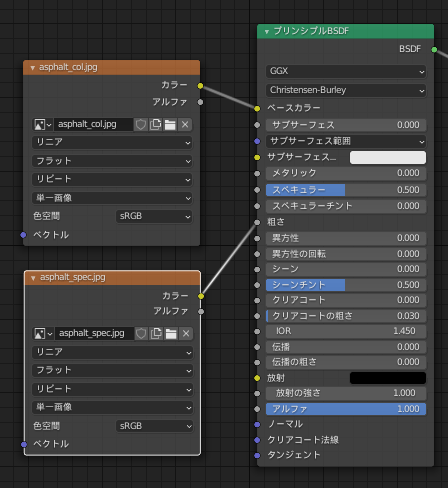The width and height of the screenshot is (448, 488).
Task: Open image folder icon for asphalt_spec.jpg
Action: (x=171, y=333)
